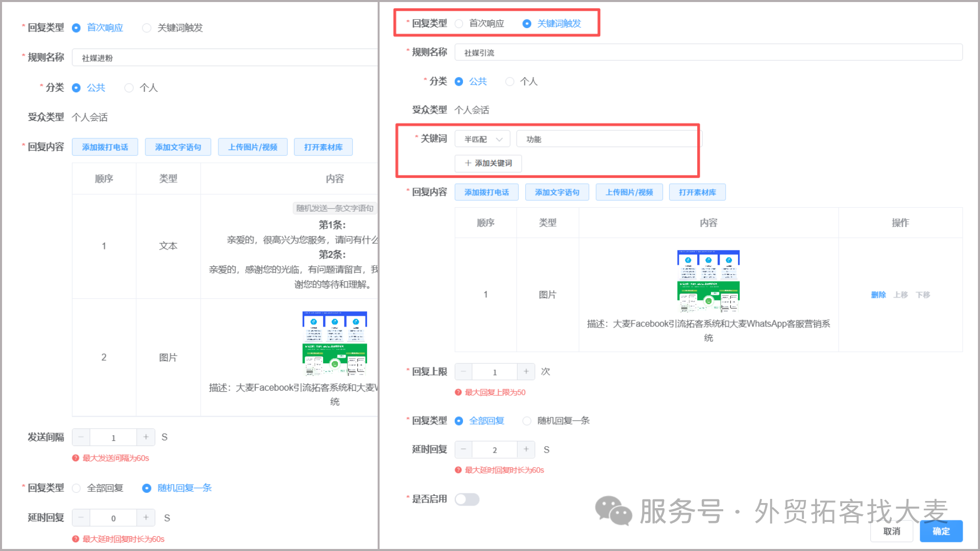Viewport: 980px width, 551px height.
Task: Click 打开素材库 in right panel
Action: pyautogui.click(x=697, y=192)
